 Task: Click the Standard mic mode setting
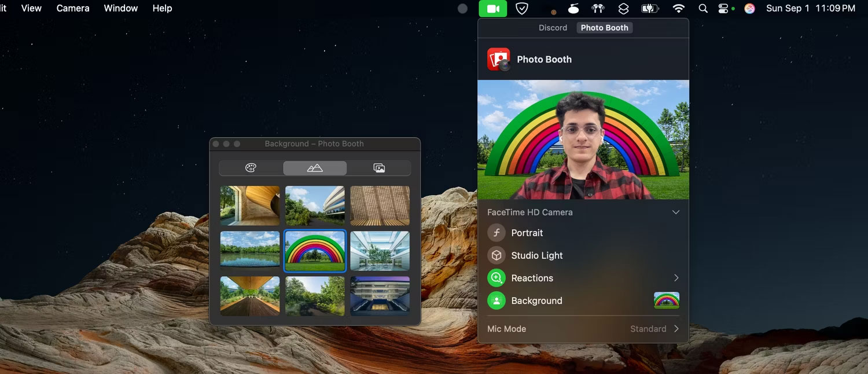tap(647, 328)
